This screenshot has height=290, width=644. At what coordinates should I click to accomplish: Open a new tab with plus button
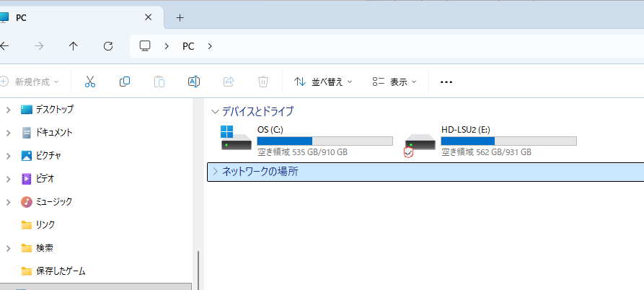(x=180, y=17)
